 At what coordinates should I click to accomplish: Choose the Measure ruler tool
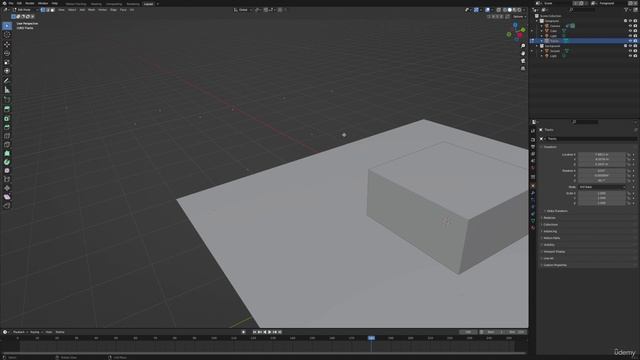pos(7,90)
